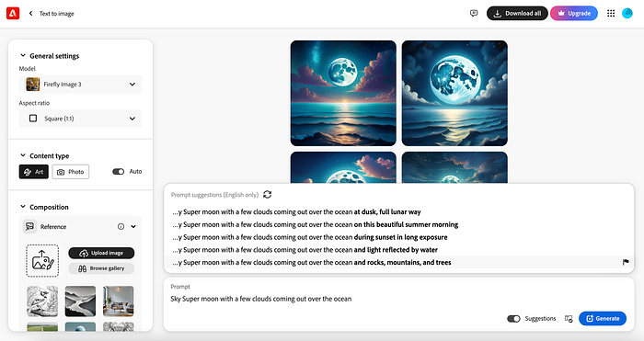This screenshot has width=644, height=341.
Task: Click the Adobe logo icon
Action: [13, 13]
